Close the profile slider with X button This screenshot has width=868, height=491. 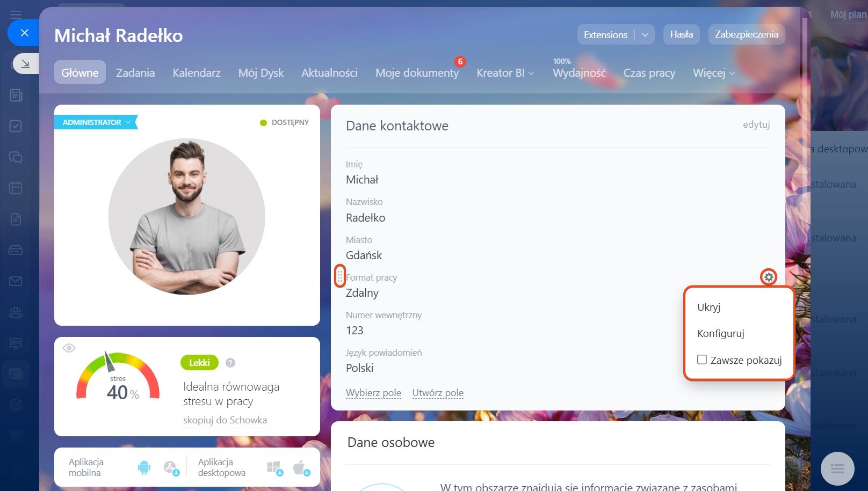[24, 33]
